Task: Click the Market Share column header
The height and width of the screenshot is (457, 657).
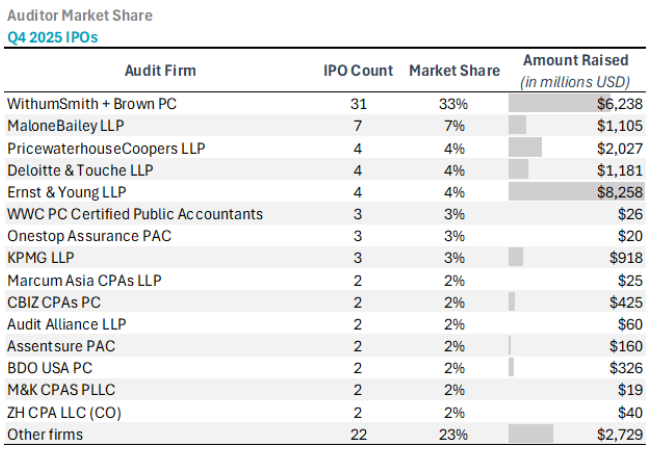Action: tap(454, 71)
